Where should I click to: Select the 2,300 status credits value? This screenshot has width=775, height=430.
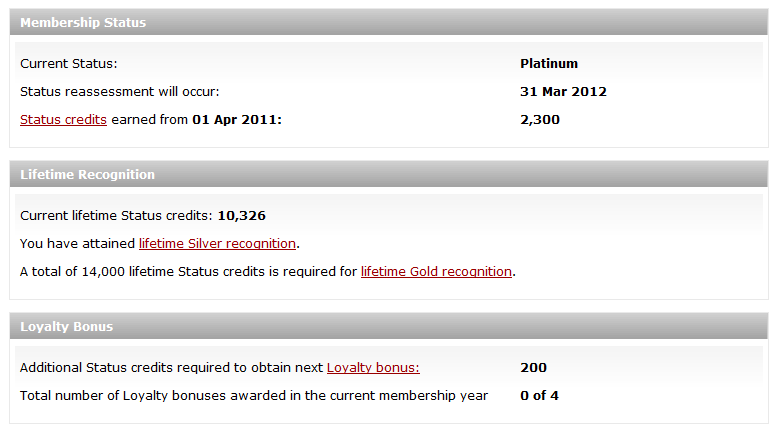(x=540, y=120)
